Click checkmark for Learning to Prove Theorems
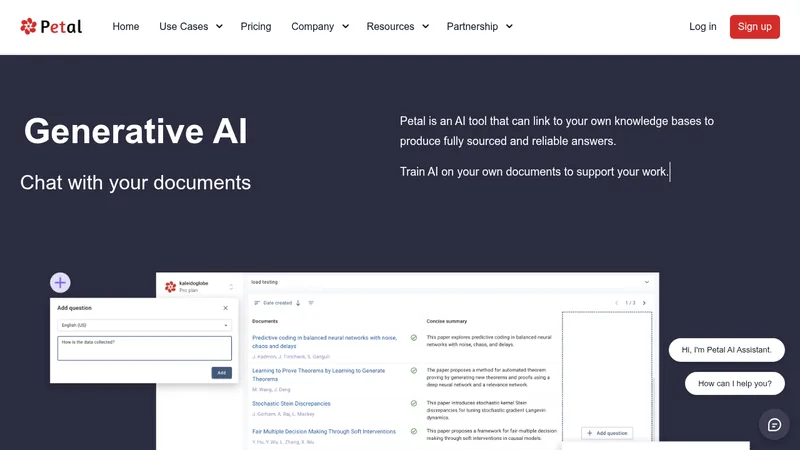This screenshot has height=450, width=800. tap(414, 371)
